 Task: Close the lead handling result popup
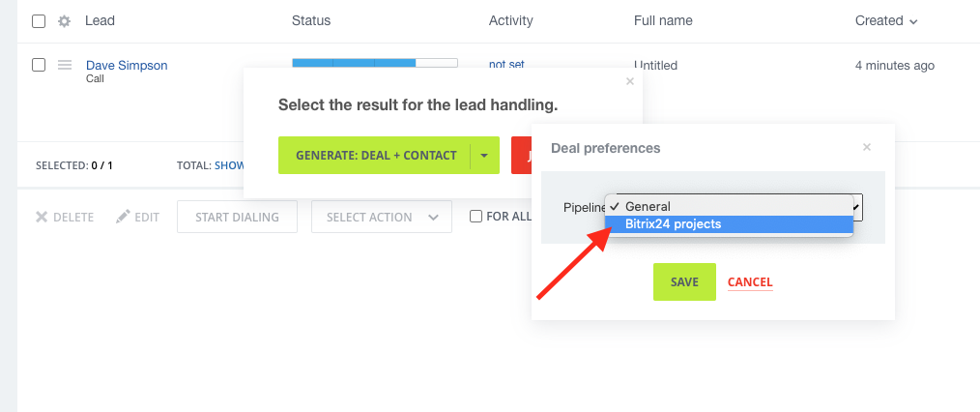pyautogui.click(x=629, y=81)
